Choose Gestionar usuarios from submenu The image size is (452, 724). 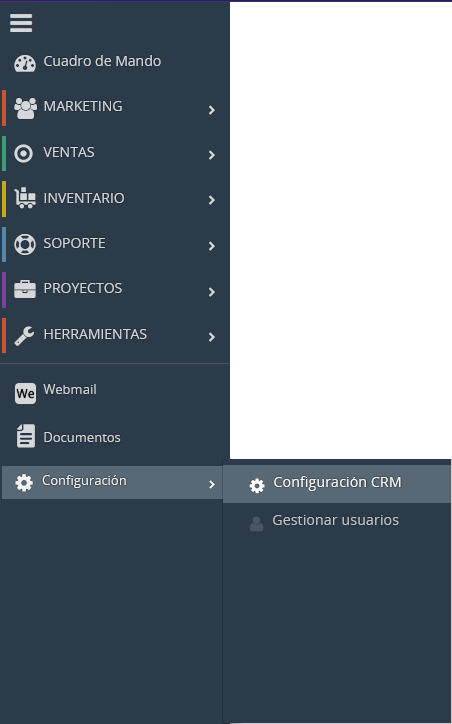tap(335, 520)
